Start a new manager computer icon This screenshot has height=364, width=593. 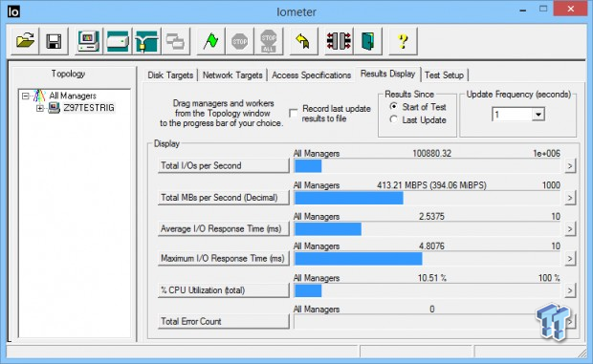(x=89, y=41)
